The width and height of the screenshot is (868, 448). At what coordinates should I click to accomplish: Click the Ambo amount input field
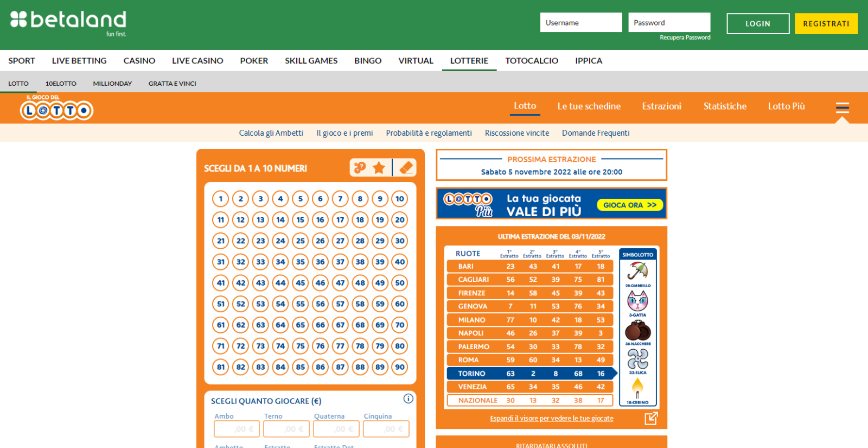click(237, 428)
